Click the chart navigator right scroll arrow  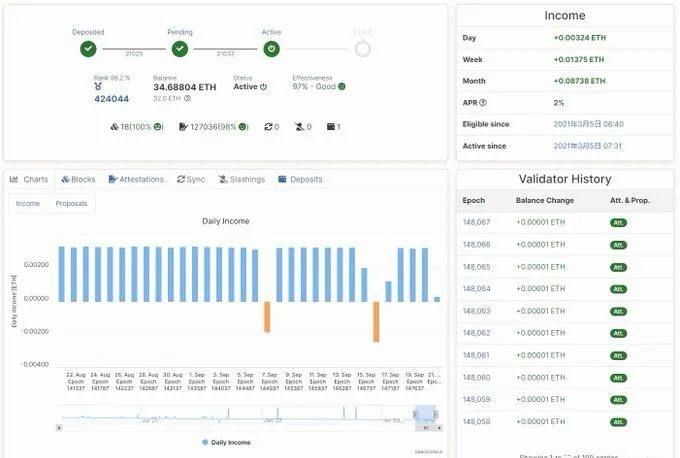click(x=439, y=428)
